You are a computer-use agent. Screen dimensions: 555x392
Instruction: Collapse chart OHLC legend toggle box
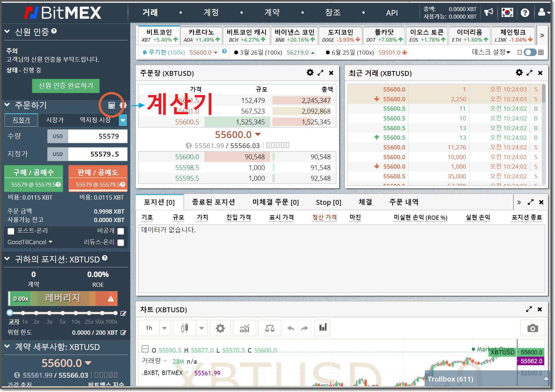145,349
